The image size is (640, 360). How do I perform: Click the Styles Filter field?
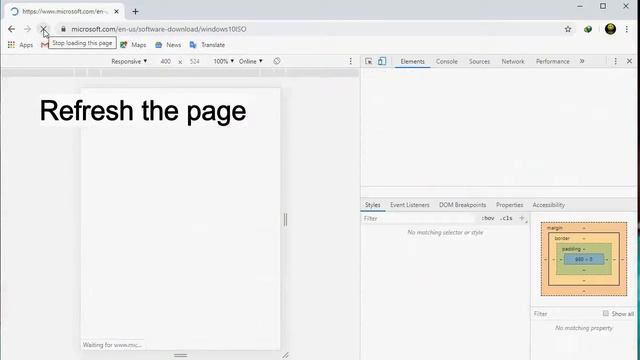point(418,218)
